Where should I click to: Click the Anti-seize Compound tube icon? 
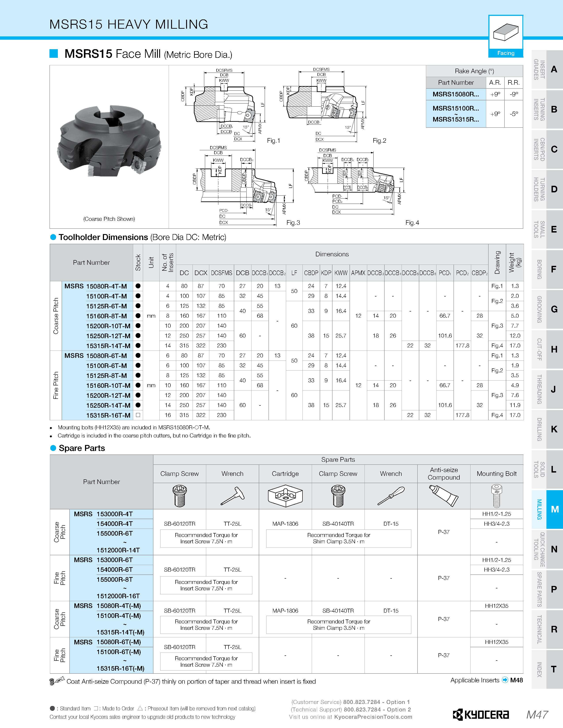(444, 496)
